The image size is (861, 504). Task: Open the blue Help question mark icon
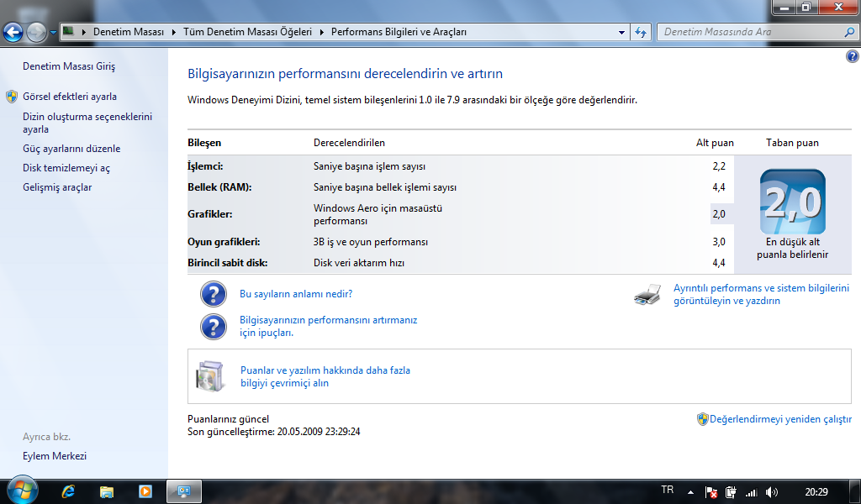coord(853,56)
